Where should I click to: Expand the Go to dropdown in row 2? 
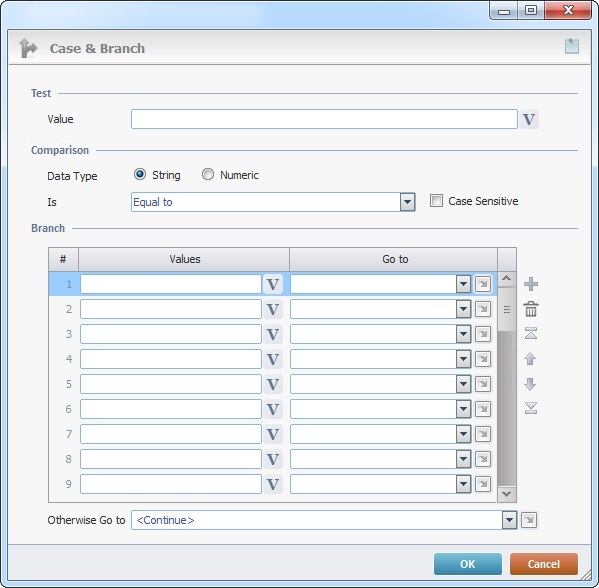click(x=463, y=309)
